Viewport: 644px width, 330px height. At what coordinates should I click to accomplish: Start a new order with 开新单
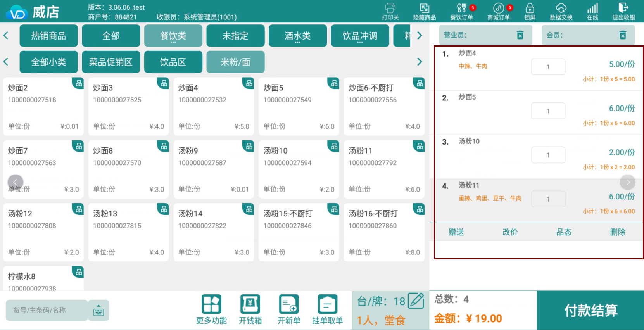289,309
